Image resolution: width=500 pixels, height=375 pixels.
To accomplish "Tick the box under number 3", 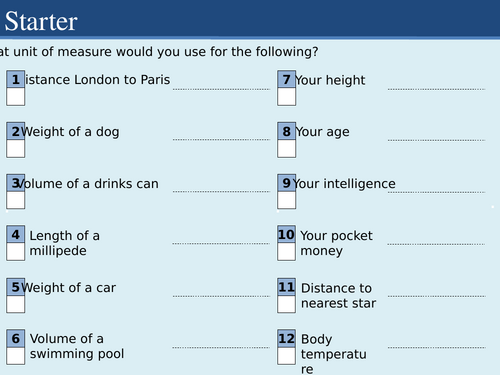I will point(16,200).
